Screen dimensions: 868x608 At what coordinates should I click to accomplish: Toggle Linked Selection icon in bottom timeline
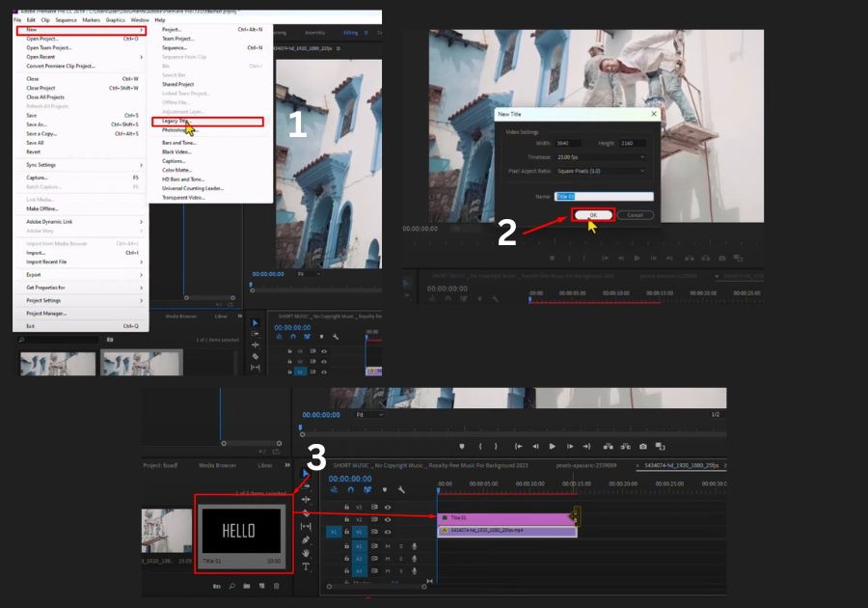(367, 490)
